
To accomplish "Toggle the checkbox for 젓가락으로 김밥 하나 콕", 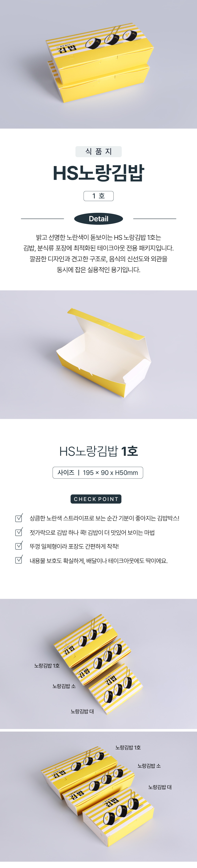I will pyautogui.click(x=19, y=532).
